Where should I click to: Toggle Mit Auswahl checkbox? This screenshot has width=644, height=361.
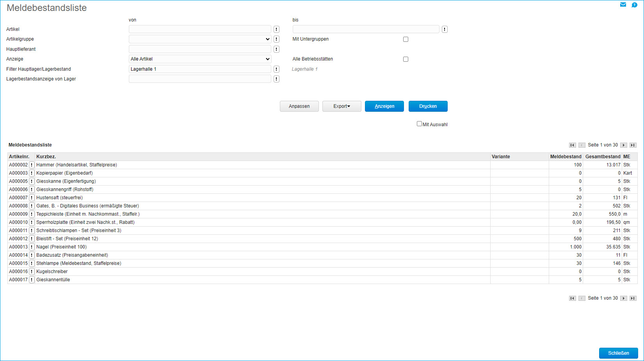tap(419, 124)
